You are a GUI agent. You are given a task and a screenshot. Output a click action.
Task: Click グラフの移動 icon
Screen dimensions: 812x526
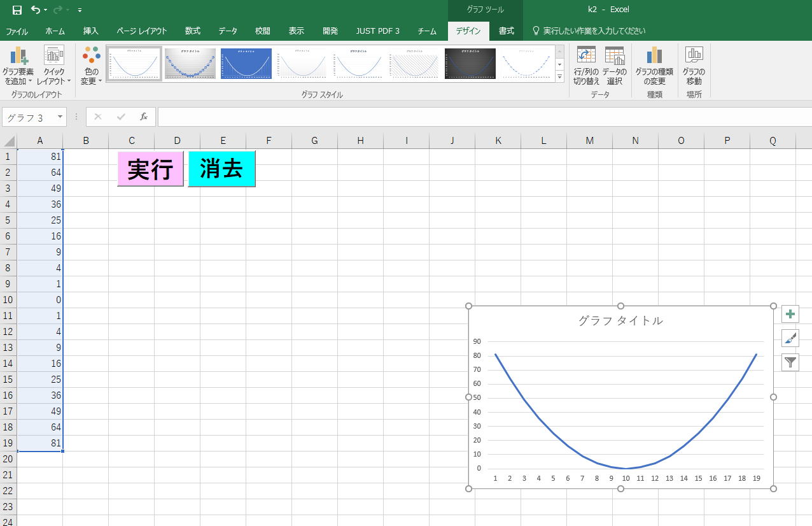coord(694,66)
